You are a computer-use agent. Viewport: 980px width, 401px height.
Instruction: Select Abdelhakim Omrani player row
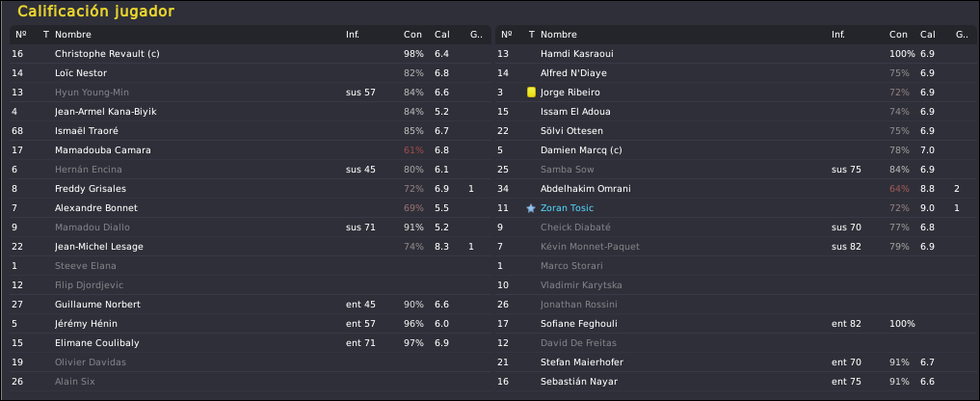point(736,189)
